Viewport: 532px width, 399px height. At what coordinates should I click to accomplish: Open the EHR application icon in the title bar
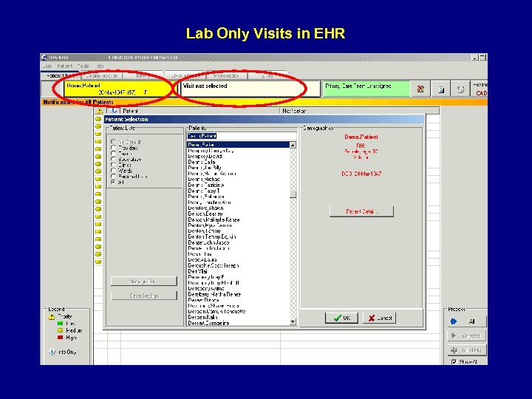(44, 58)
